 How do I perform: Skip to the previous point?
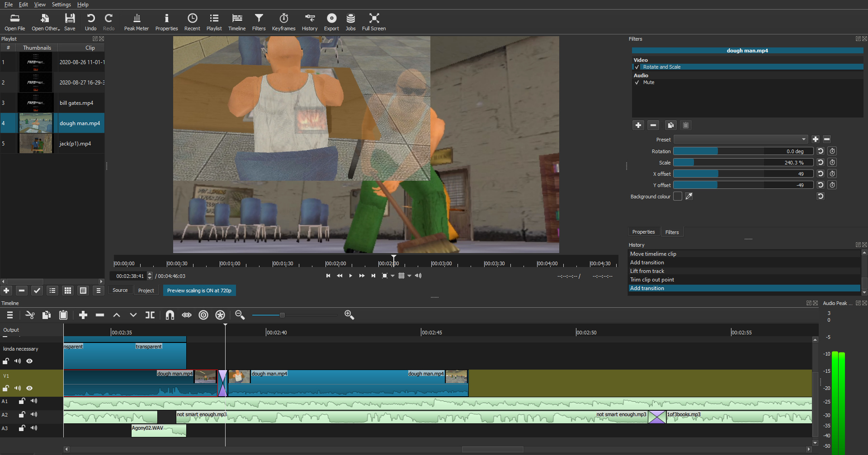coord(328,276)
